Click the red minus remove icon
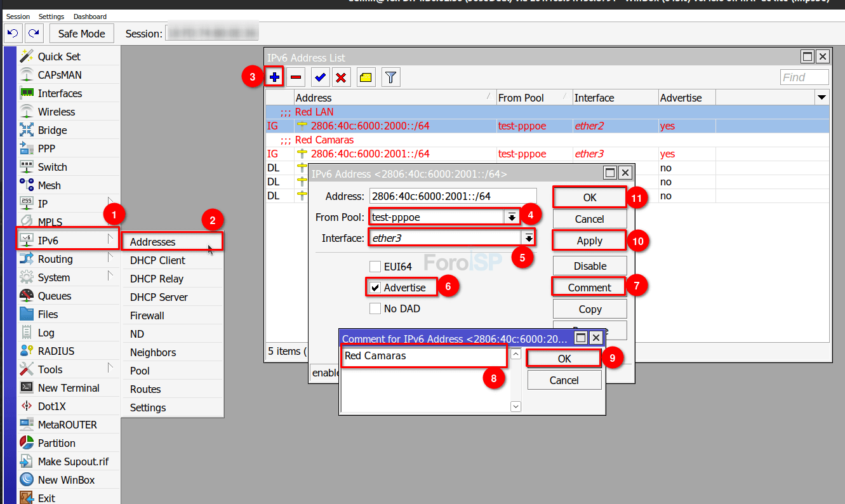Viewport: 845px width, 504px height. [296, 77]
